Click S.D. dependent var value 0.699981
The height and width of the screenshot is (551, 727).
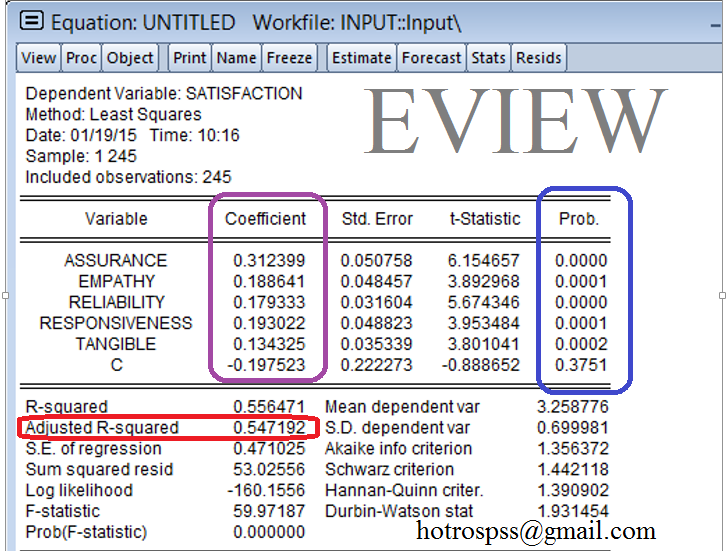(573, 427)
